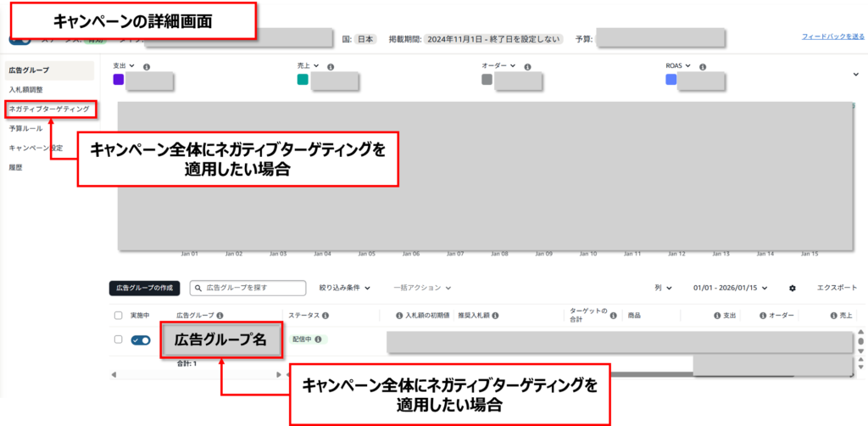Click the teal 売上 color swatch
This screenshot has height=426, width=868.
click(303, 80)
